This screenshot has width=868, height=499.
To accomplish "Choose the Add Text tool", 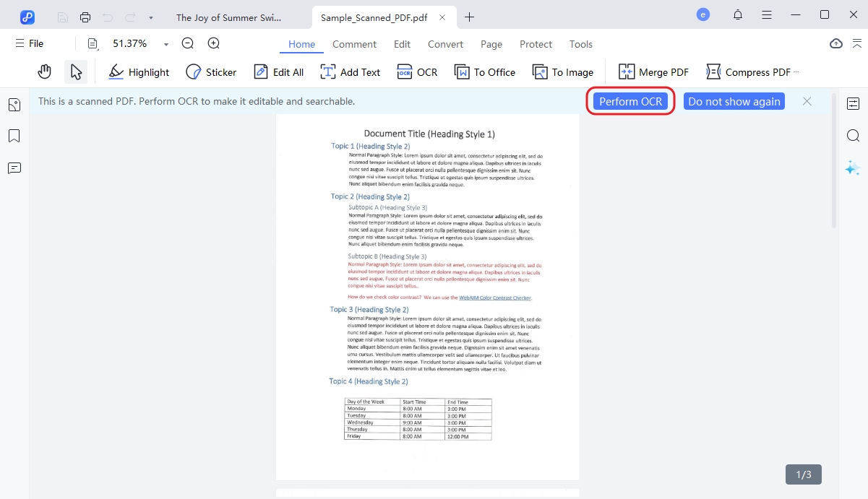I will click(x=350, y=71).
